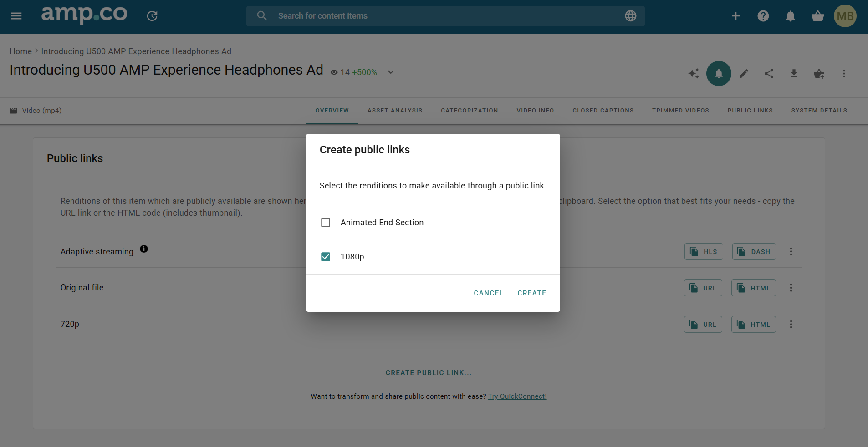Click the add content plus icon
The image size is (868, 447).
point(735,16)
